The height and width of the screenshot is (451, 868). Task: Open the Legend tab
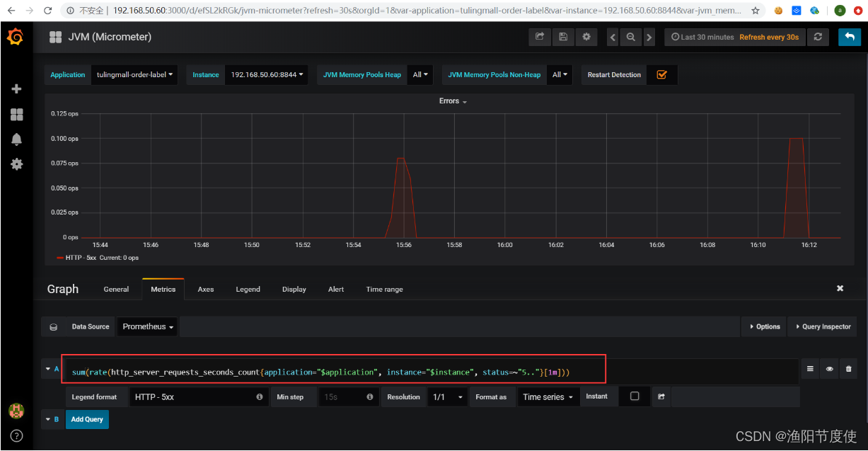(x=248, y=289)
